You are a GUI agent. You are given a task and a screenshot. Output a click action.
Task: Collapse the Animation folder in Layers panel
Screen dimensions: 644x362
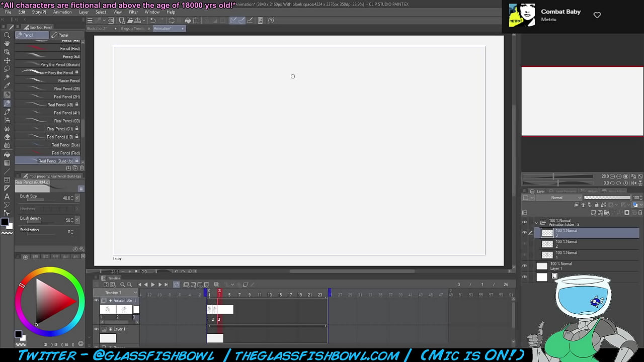[x=536, y=222]
